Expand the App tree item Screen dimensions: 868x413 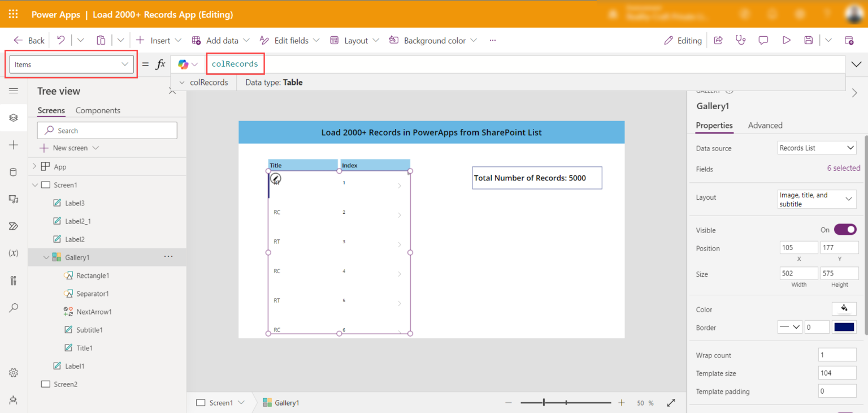point(34,166)
